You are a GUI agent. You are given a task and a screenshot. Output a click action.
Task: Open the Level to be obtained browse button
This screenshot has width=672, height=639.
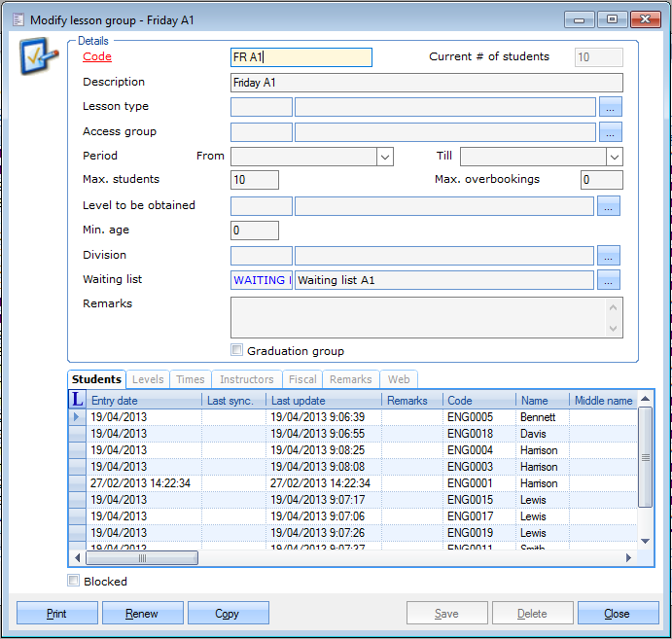[608, 206]
